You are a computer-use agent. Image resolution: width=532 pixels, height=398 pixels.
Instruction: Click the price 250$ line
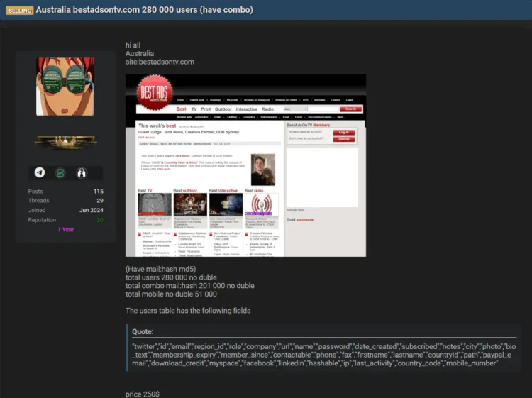pyautogui.click(x=143, y=394)
